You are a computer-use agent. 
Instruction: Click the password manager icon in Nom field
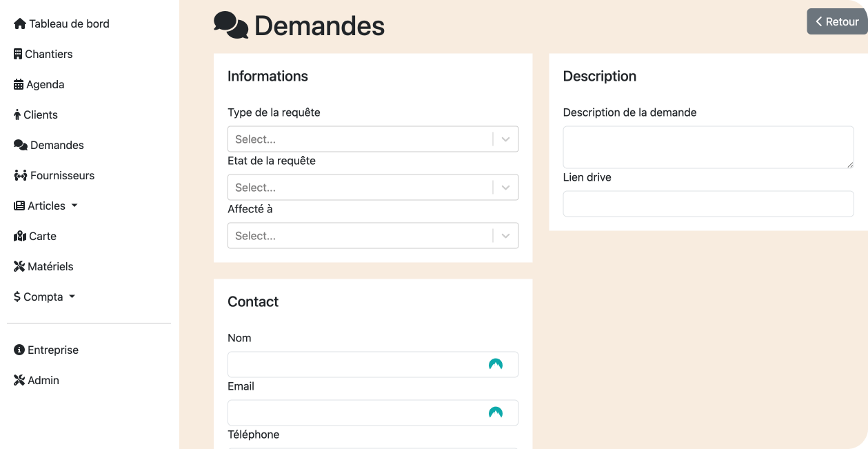[x=495, y=365]
